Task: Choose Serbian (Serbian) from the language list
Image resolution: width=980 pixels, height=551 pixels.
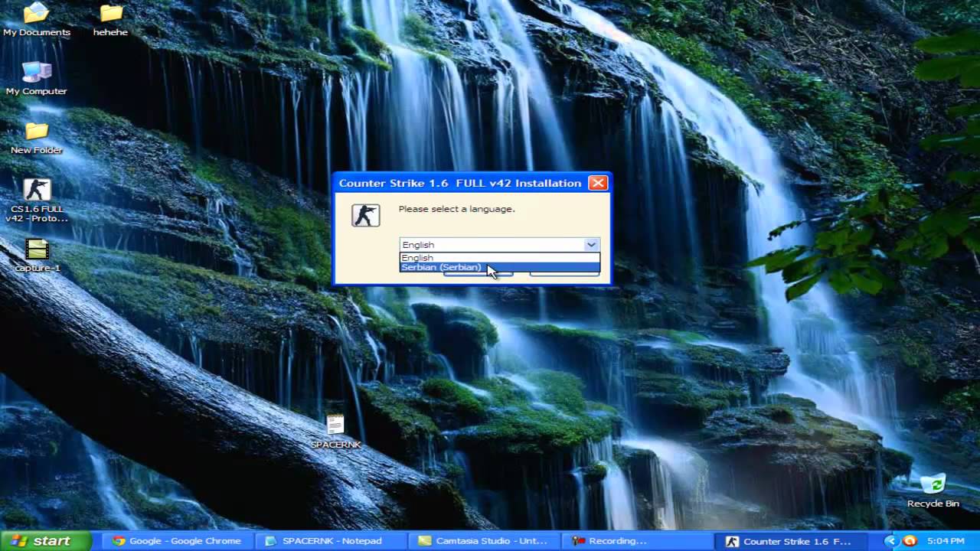Action: tap(499, 267)
